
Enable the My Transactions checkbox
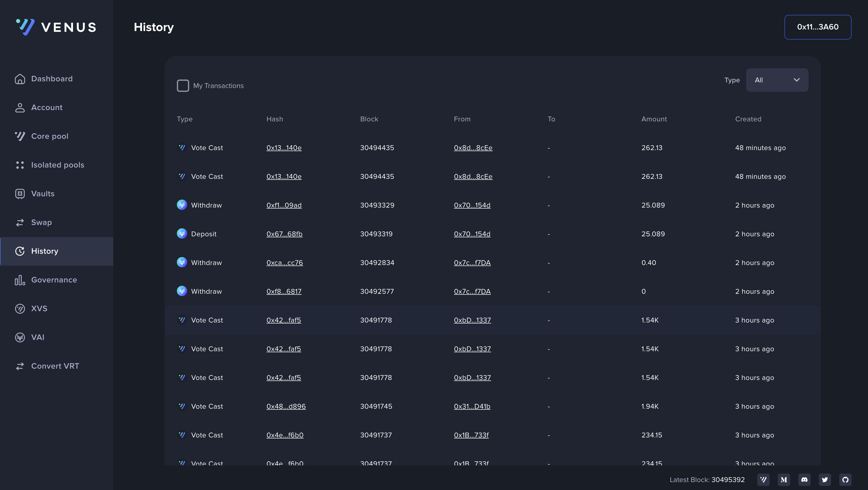tap(183, 86)
